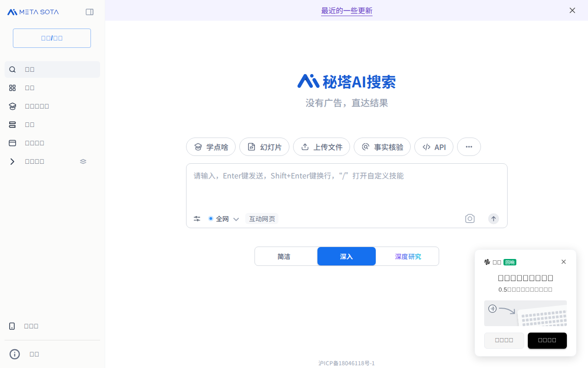Viewport: 588px width, 368px height.
Task: Open the sidebar item with the stacked bars icon
Action: [x=52, y=125]
